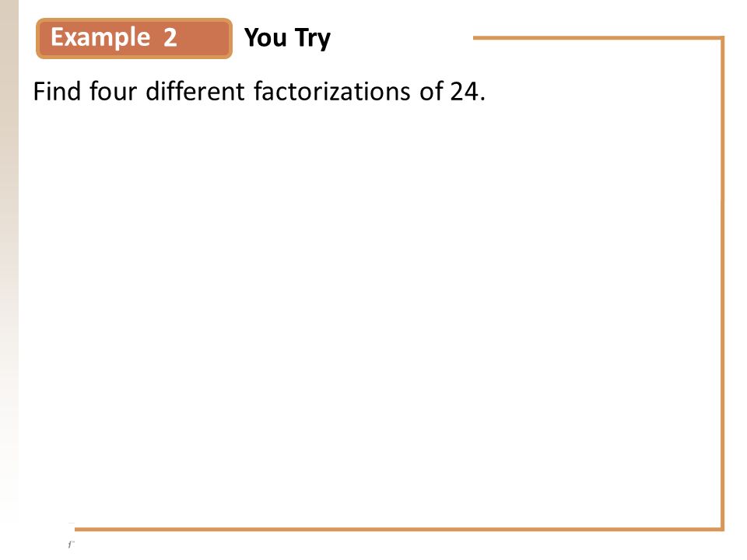Click the orange Example 2 label

click(x=134, y=39)
